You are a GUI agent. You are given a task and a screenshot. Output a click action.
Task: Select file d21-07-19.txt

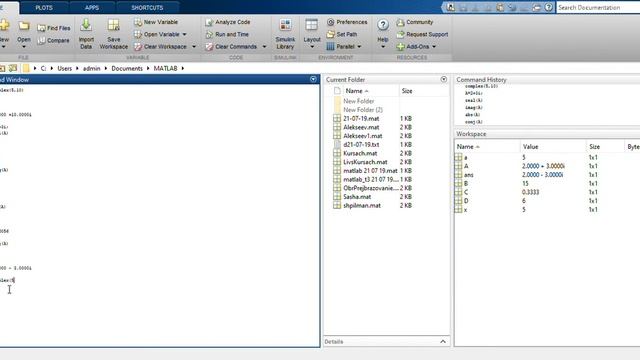point(361,144)
